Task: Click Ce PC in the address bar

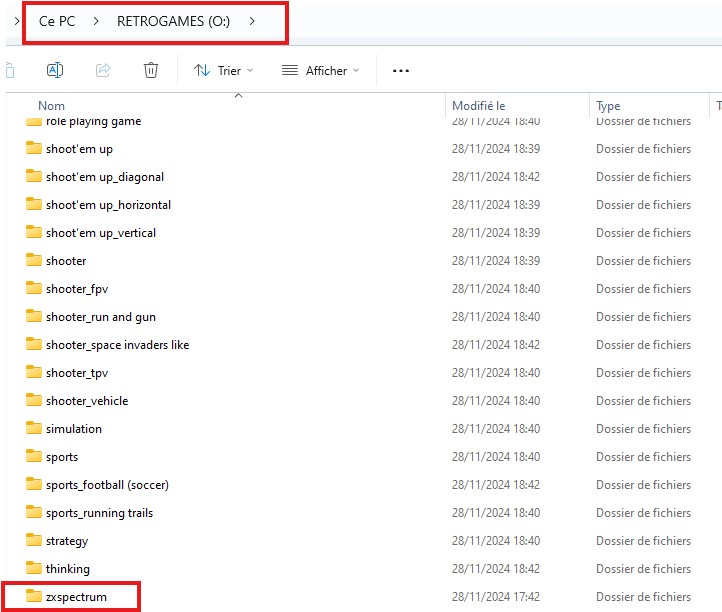Action: click(x=57, y=21)
